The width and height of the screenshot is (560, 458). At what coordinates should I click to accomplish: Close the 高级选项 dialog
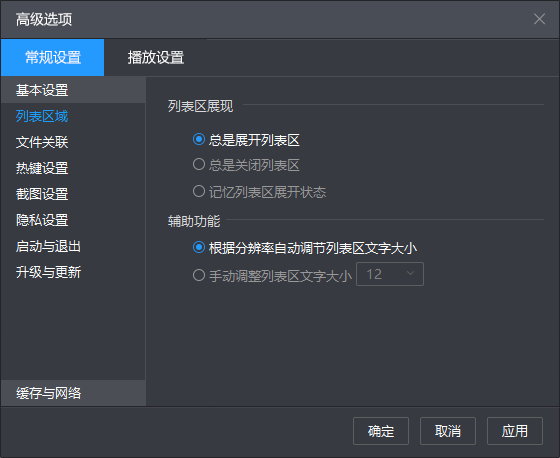(x=539, y=19)
